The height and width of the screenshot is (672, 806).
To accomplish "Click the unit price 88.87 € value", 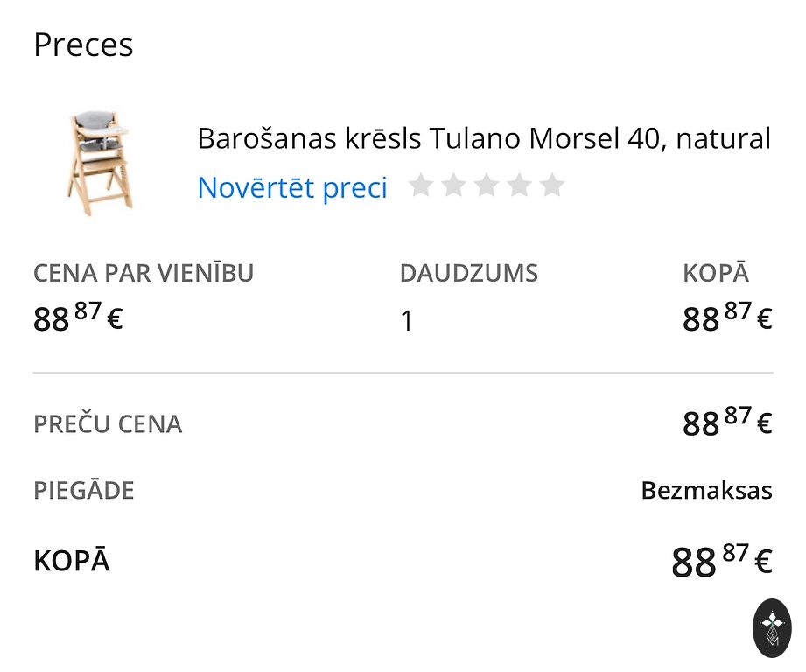I will tap(78, 318).
